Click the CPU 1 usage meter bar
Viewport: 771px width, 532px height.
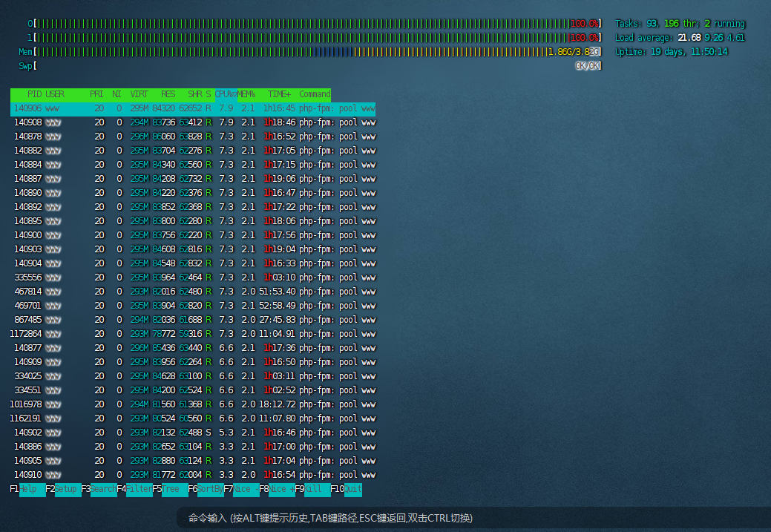pos(315,38)
